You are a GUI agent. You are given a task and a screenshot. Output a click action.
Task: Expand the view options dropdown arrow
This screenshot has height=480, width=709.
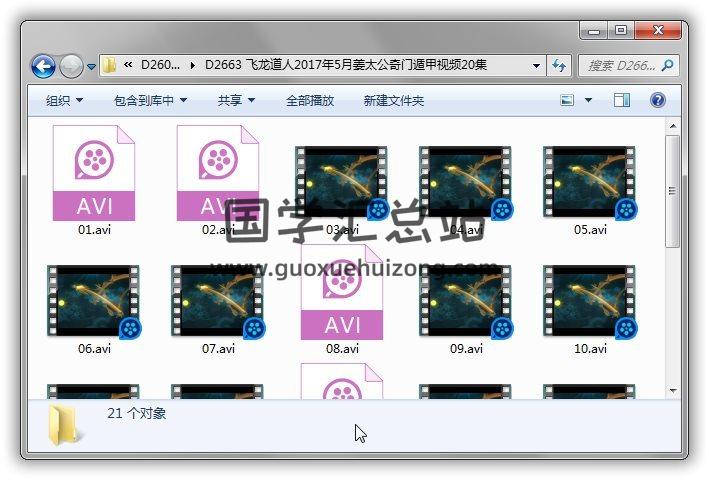(588, 100)
